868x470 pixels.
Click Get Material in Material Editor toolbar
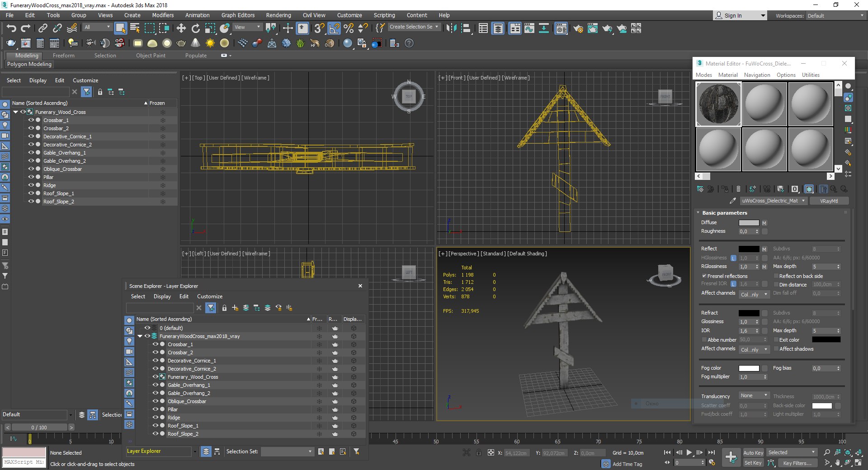click(x=700, y=189)
